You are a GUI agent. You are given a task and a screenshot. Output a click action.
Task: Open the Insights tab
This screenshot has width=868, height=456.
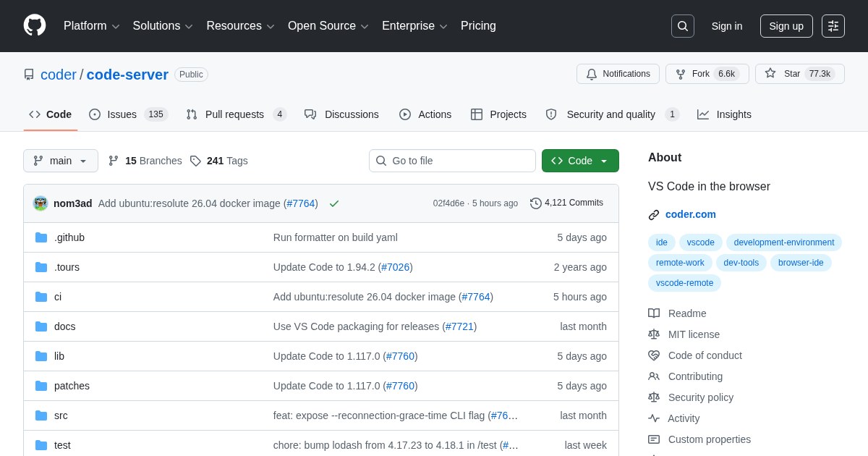(724, 114)
